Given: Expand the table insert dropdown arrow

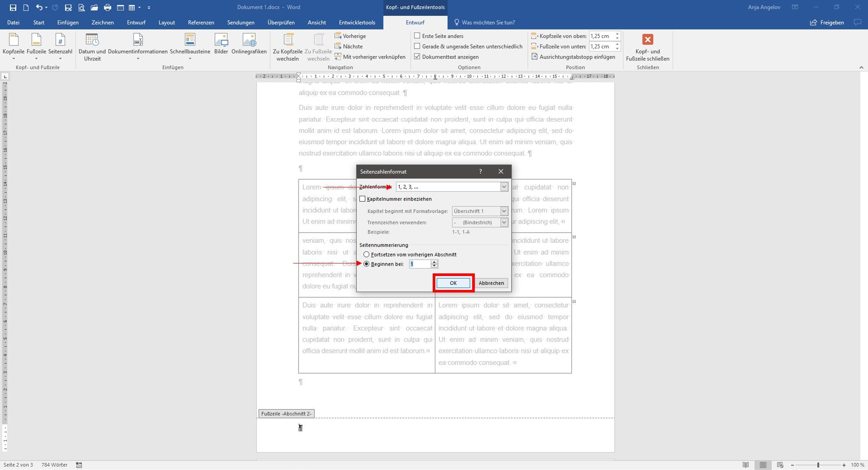Looking at the screenshot, I should (139, 7).
